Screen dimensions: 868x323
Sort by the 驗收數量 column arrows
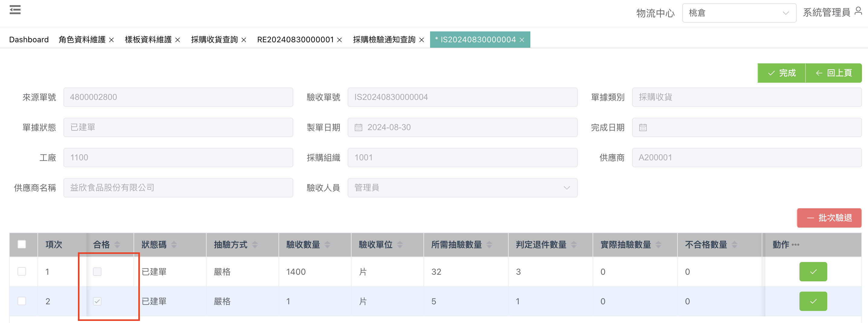[x=327, y=245]
